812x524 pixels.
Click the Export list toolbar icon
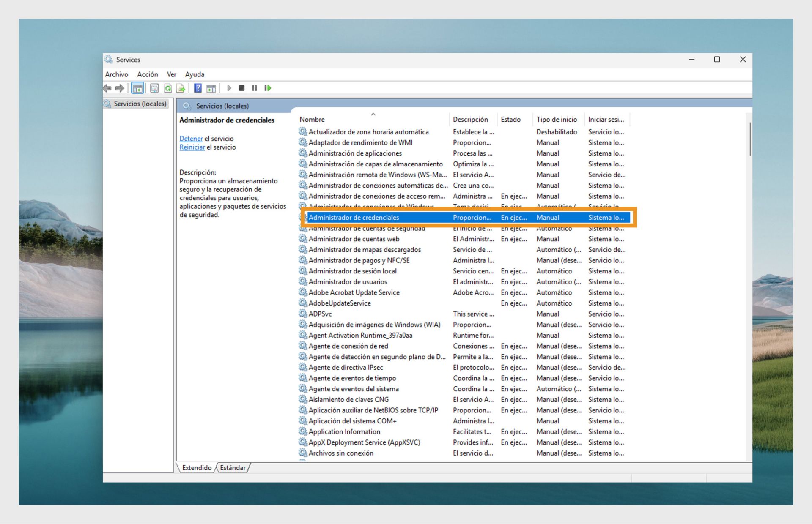point(181,88)
